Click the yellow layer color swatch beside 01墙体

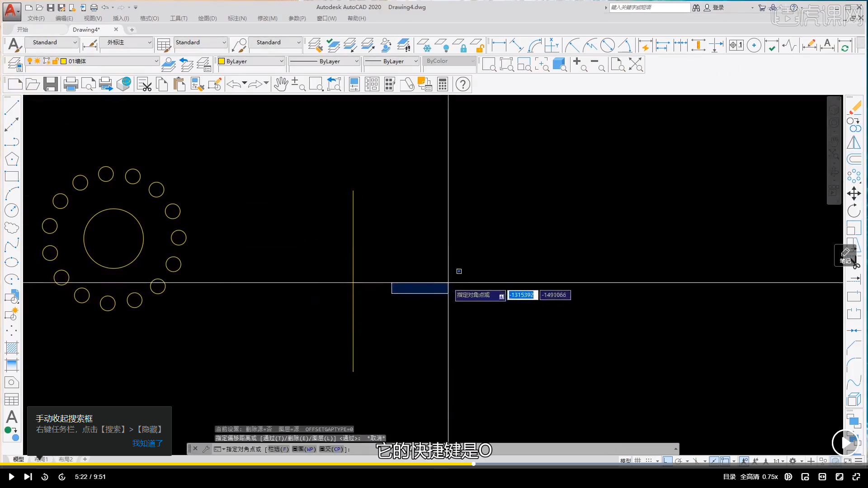tap(64, 61)
